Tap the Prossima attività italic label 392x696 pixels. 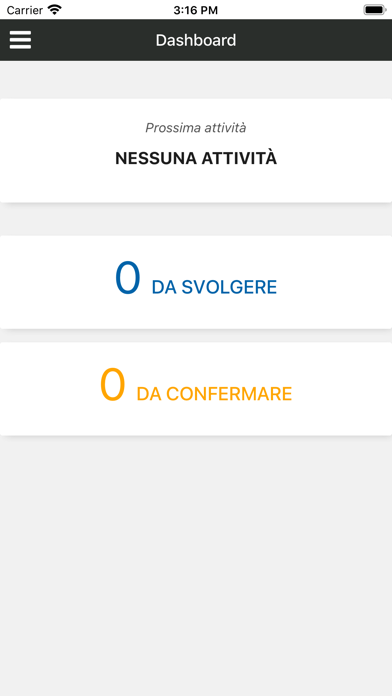196,128
